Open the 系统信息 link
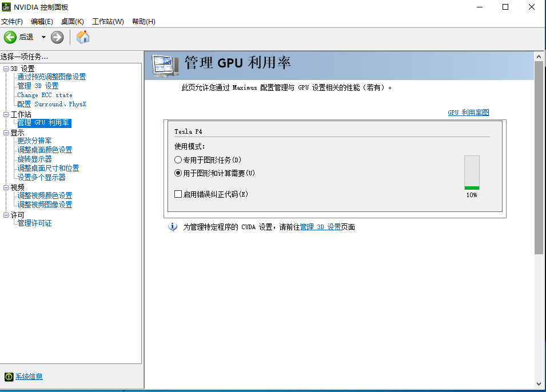Screen dimensions: 546x392 coord(29,377)
